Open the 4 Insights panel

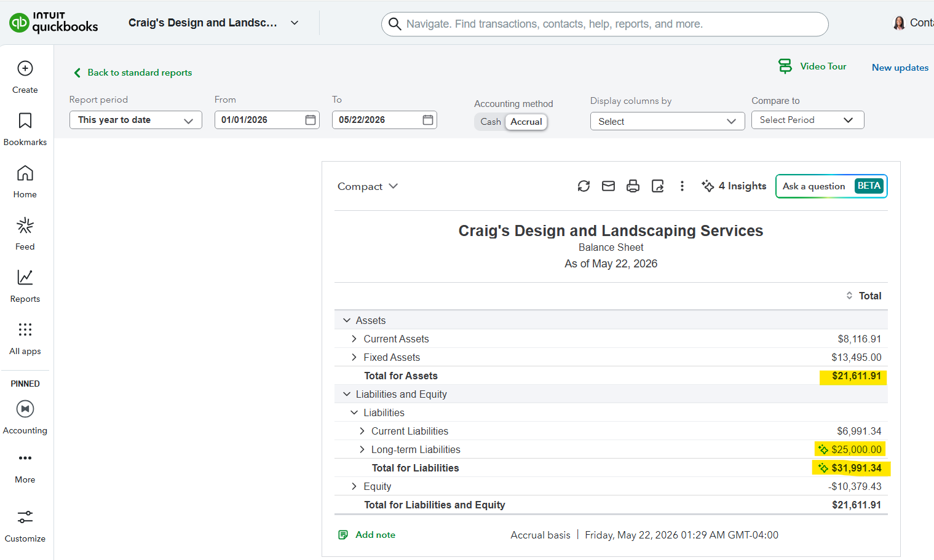(734, 186)
